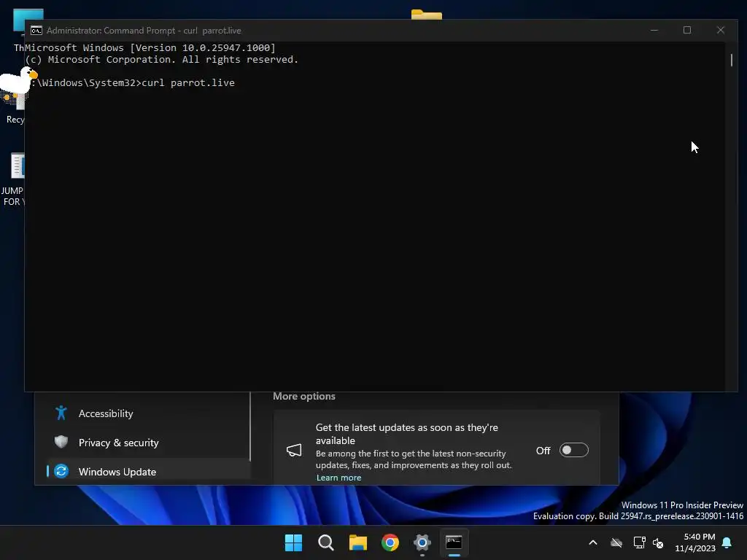747x560 pixels.
Task: Click the Command Prompt taskbar icon
Action: coord(454,542)
